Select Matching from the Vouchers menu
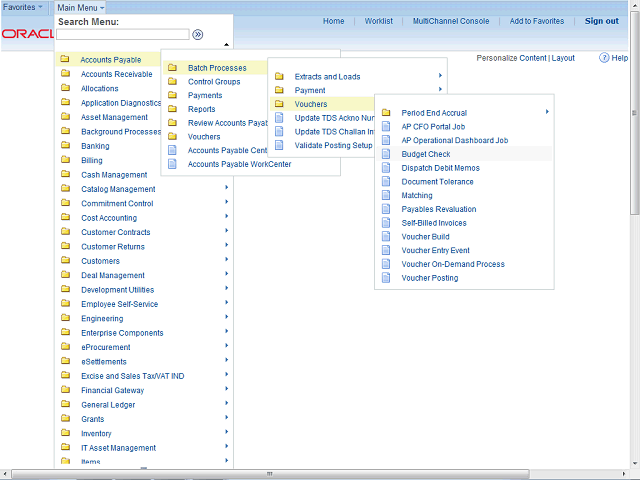 pos(417,196)
